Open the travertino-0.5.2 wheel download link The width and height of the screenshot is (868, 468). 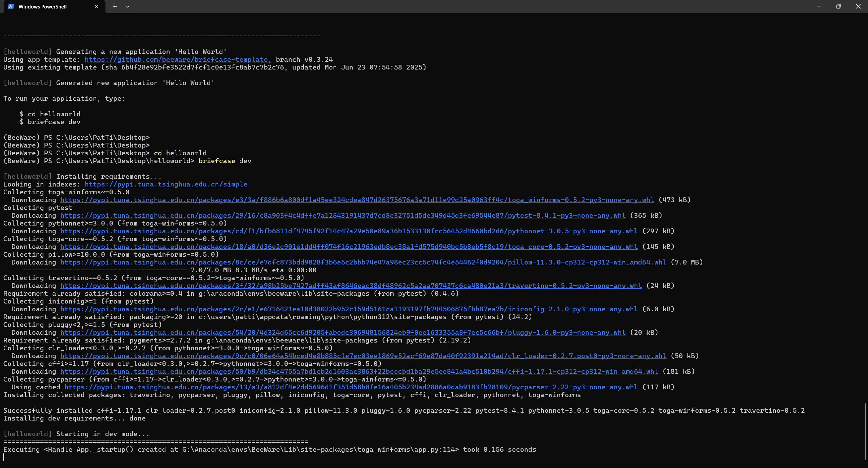351,286
